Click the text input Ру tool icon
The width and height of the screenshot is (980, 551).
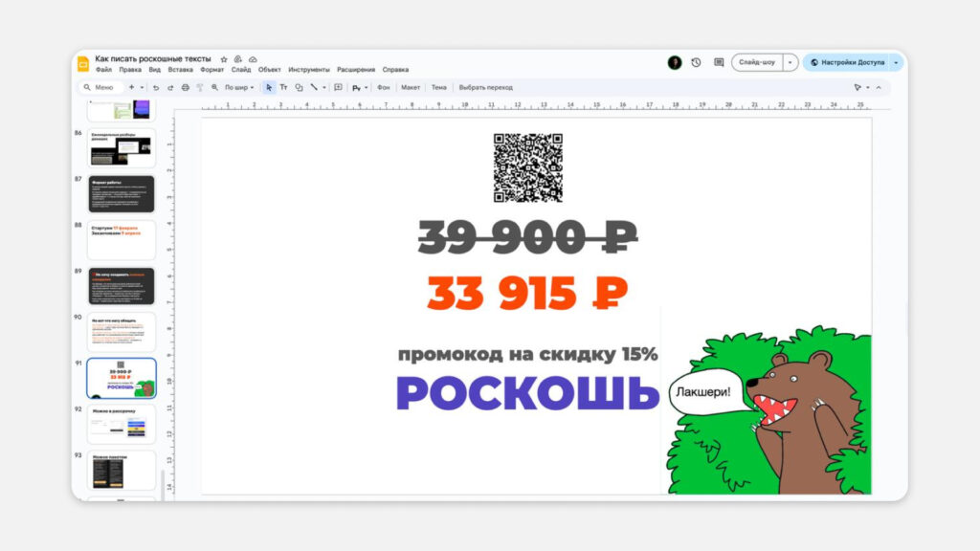coord(356,88)
